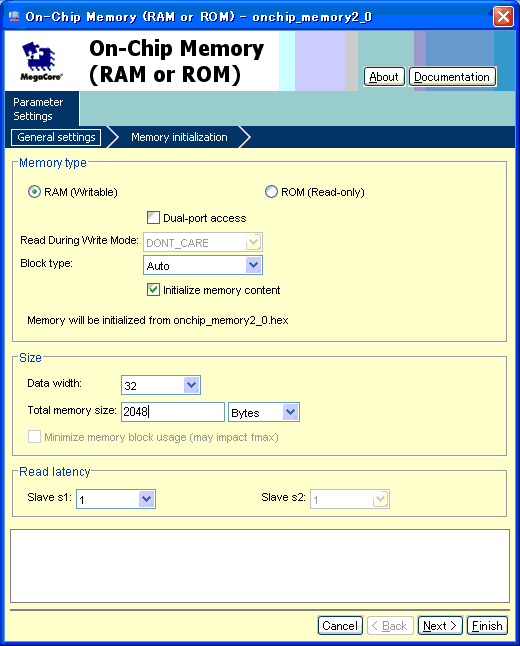Click the title bar application icon
This screenshot has height=646, width=520.
pos(14,16)
